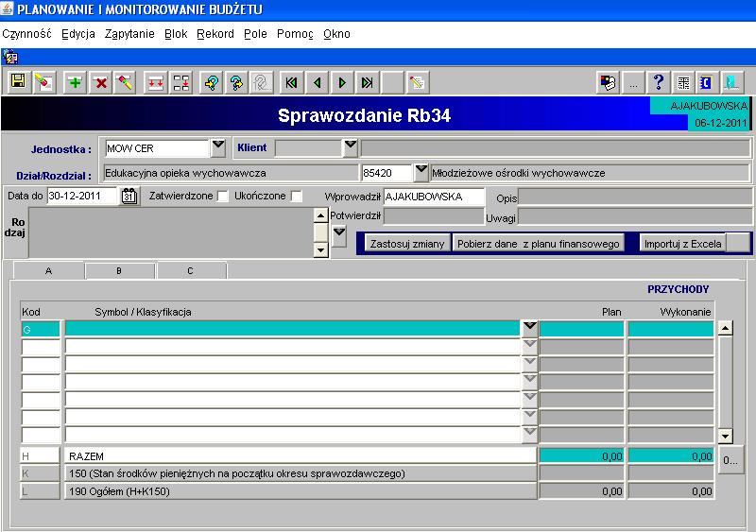Jump to the first record
The height and width of the screenshot is (532, 756).
(x=291, y=82)
